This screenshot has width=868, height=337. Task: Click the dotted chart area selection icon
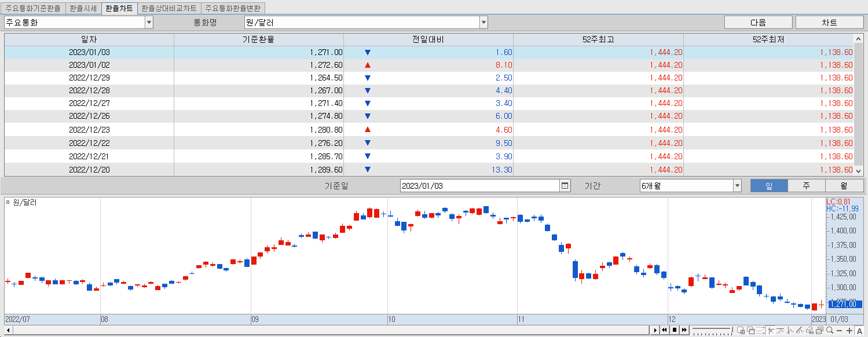pos(760,331)
